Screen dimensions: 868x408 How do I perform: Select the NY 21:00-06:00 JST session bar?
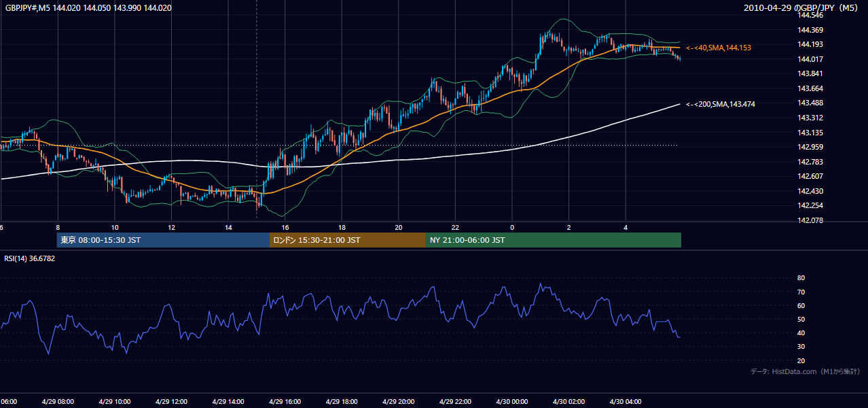[554, 240]
